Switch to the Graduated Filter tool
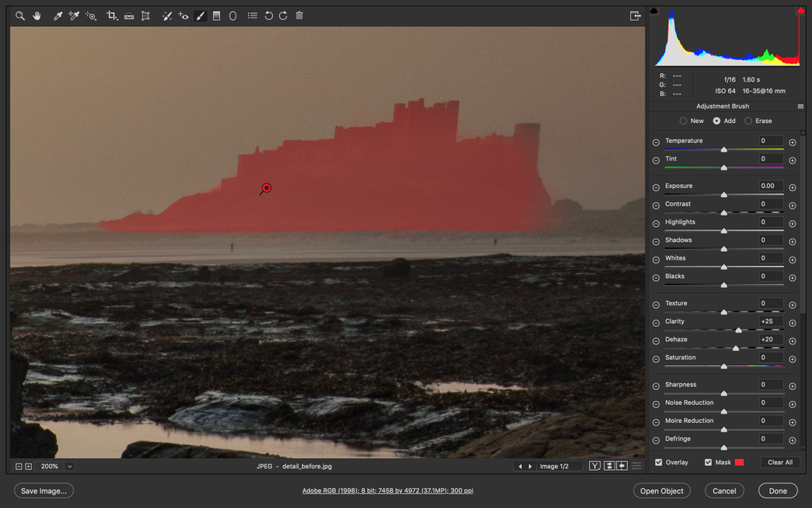This screenshot has height=508, width=812. pos(216,15)
